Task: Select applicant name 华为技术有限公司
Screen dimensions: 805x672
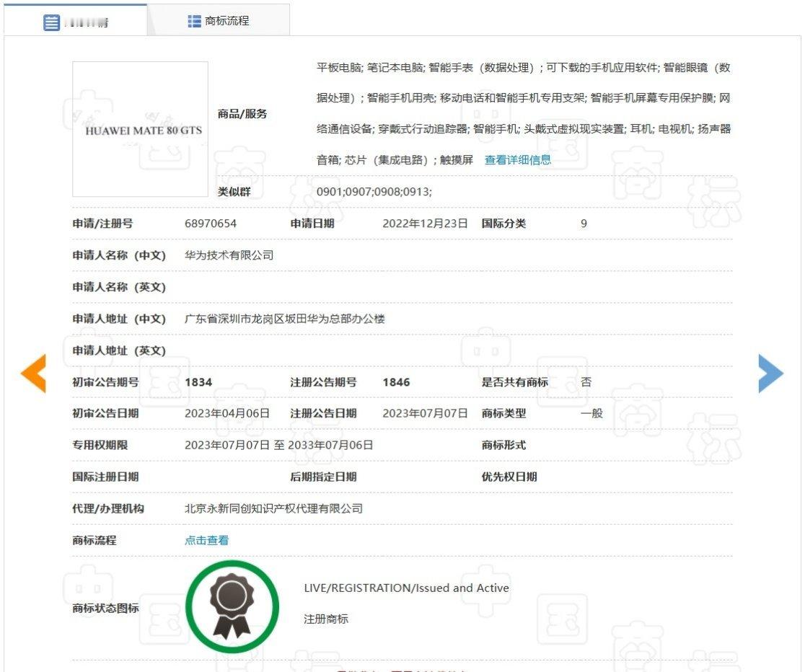Action: 229,255
